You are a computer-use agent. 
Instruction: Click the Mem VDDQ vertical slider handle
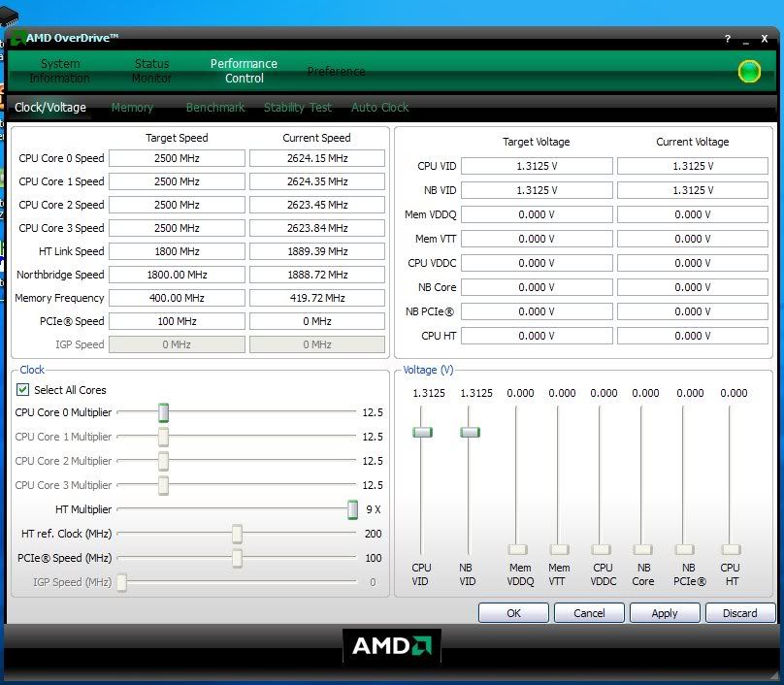pos(517,549)
